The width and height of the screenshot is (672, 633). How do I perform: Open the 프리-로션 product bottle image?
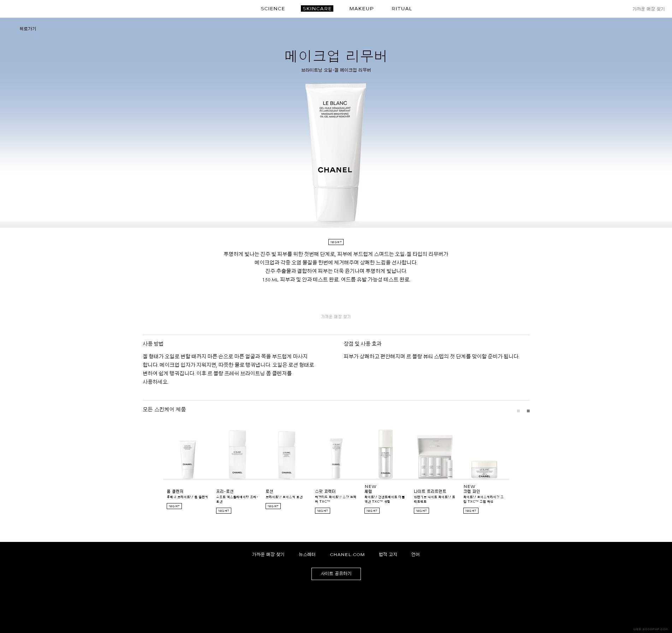click(237, 455)
